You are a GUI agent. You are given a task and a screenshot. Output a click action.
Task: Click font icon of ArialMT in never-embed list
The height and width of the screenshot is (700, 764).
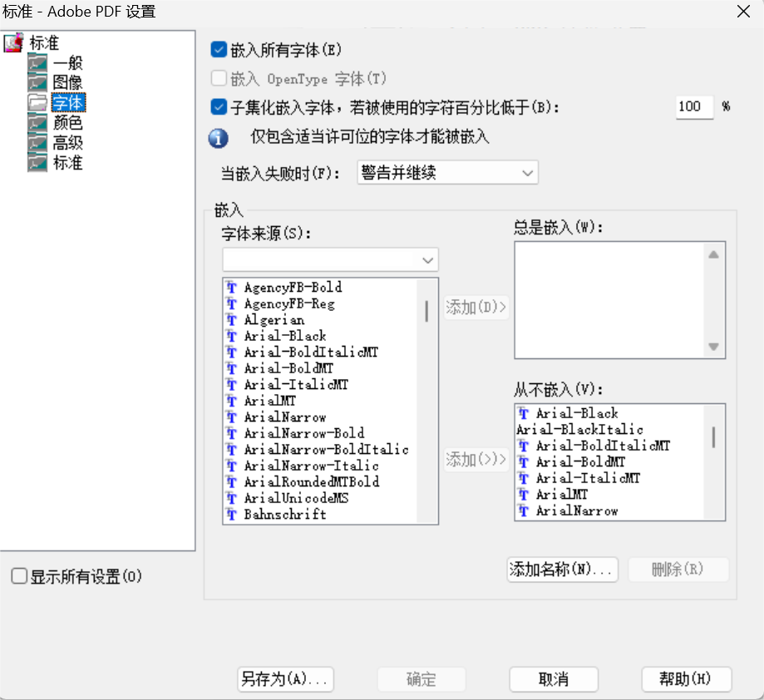[523, 495]
